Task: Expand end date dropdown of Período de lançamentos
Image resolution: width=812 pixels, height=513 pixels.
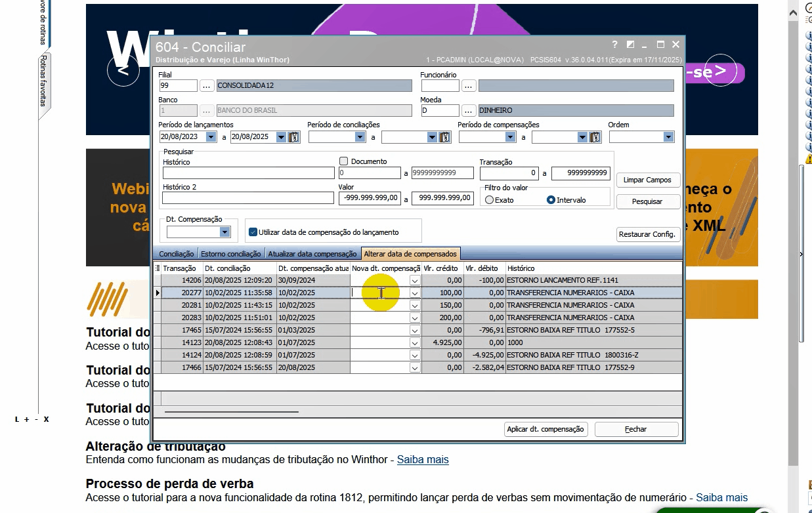Action: click(281, 137)
